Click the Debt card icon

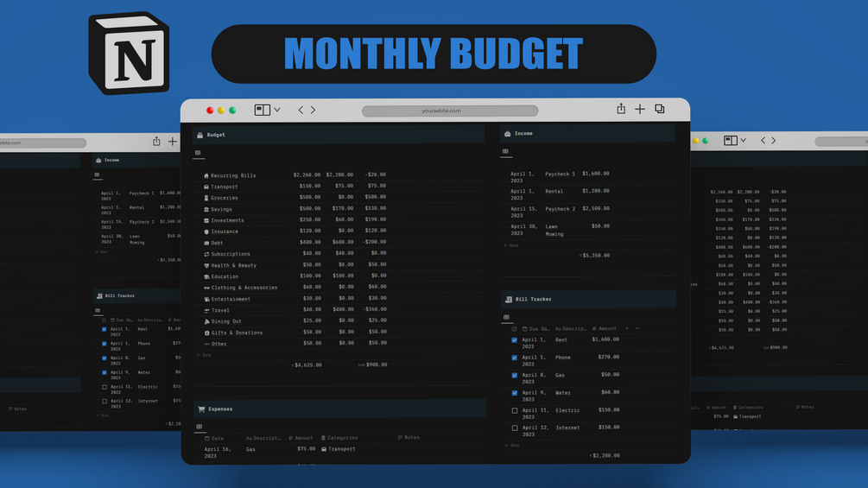click(206, 243)
